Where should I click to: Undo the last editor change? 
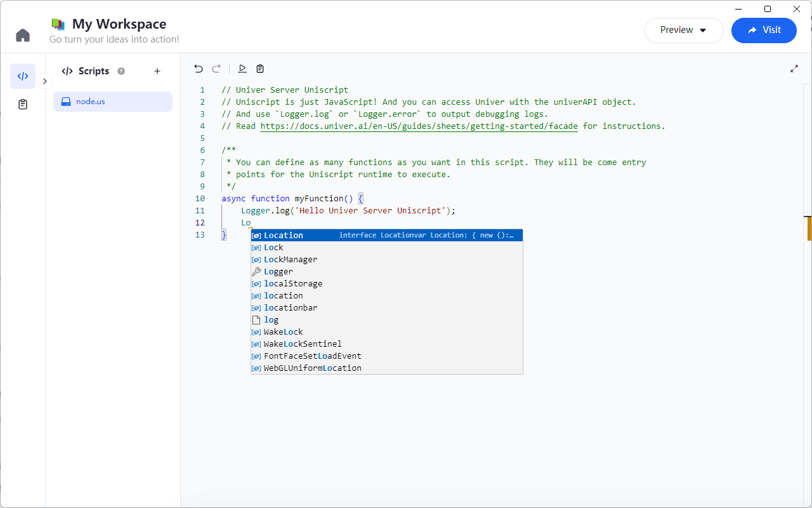(199, 69)
